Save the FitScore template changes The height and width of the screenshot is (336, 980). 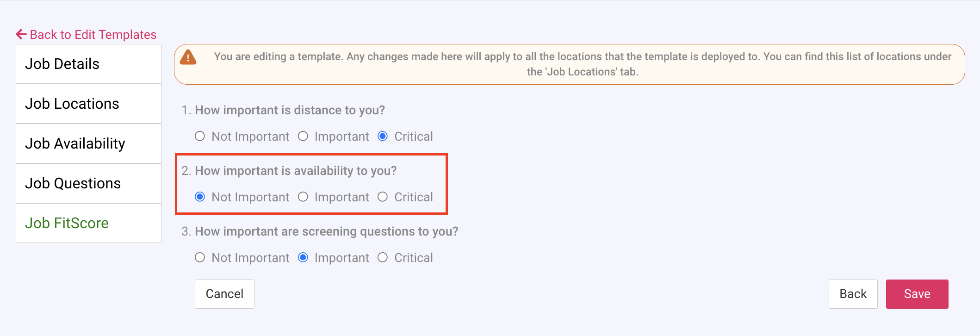(917, 294)
